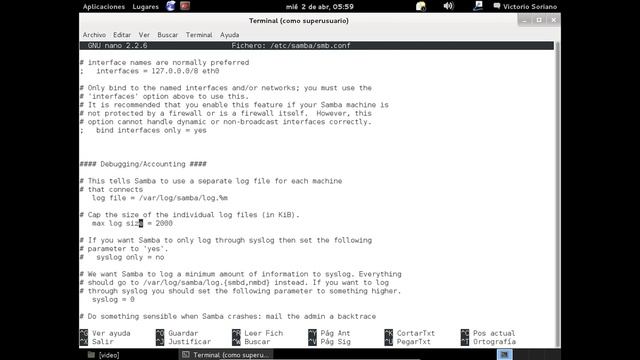Click the 'Ortografía' shortcut label
Viewport: 640px width, 360px height.
click(x=494, y=342)
